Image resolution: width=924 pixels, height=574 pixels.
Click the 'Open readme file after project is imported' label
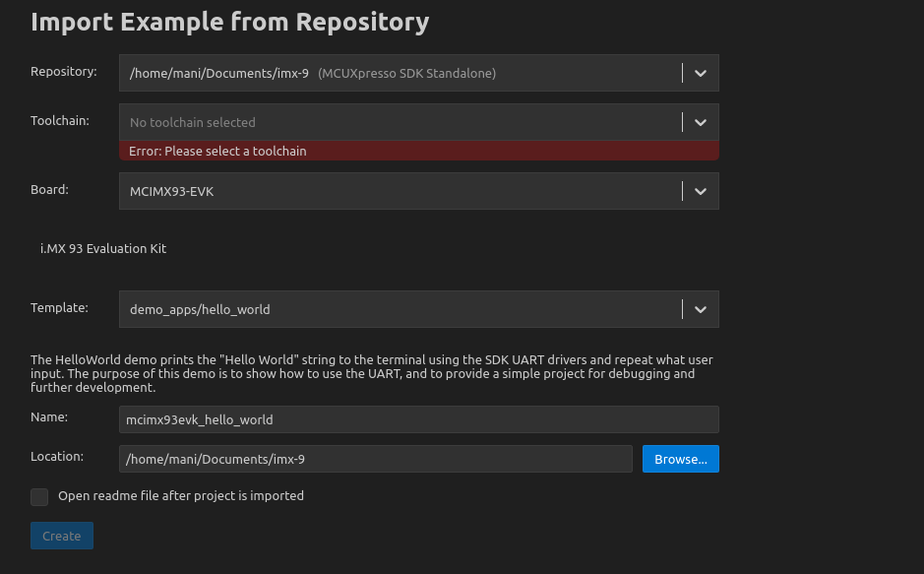pyautogui.click(x=181, y=496)
